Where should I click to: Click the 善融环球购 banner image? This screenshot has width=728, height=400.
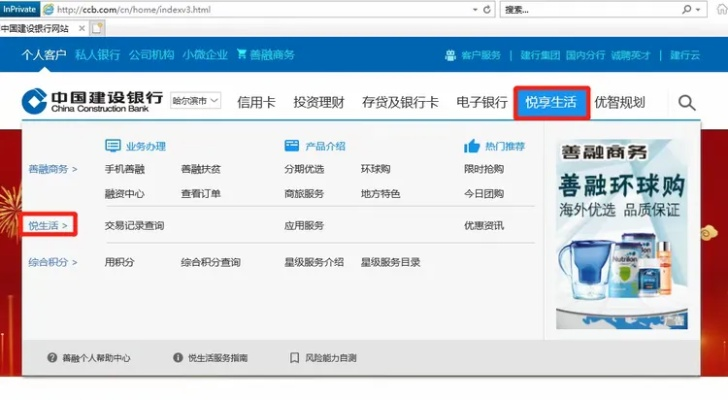622,234
